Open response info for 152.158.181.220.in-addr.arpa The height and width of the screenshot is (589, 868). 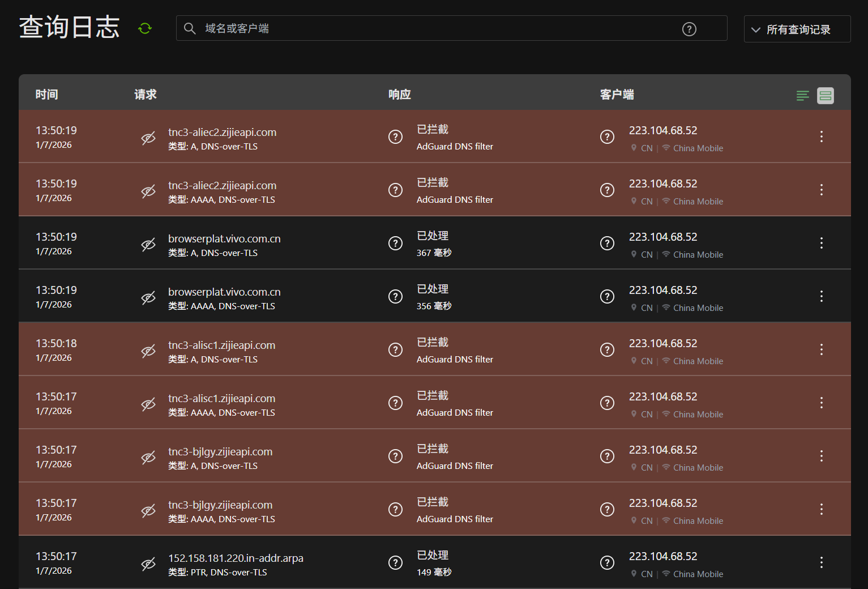click(395, 563)
